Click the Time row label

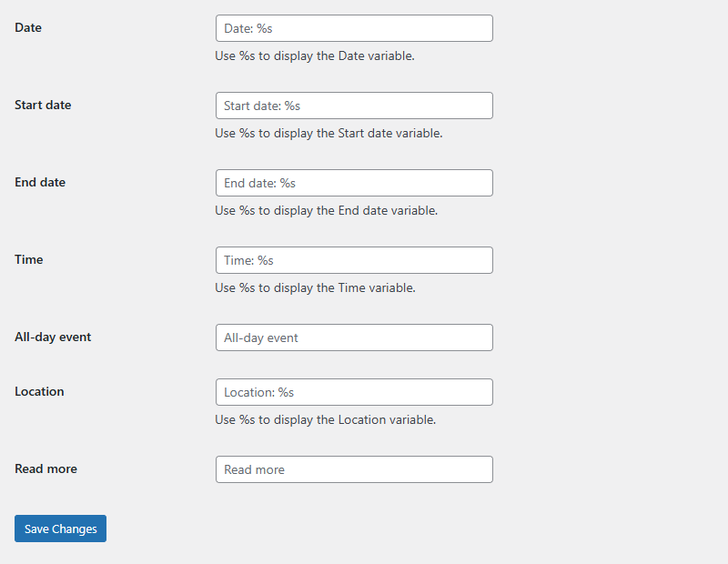pyautogui.click(x=28, y=259)
